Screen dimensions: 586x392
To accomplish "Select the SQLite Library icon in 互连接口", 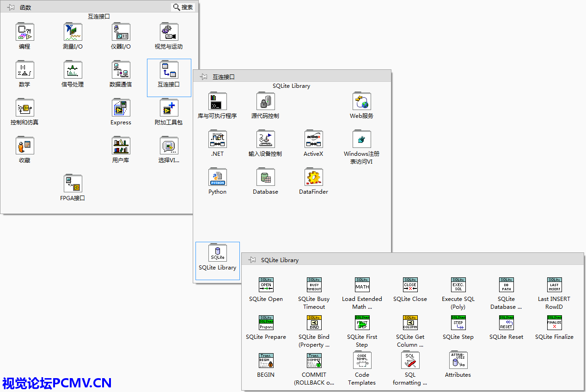I will 218,253.
